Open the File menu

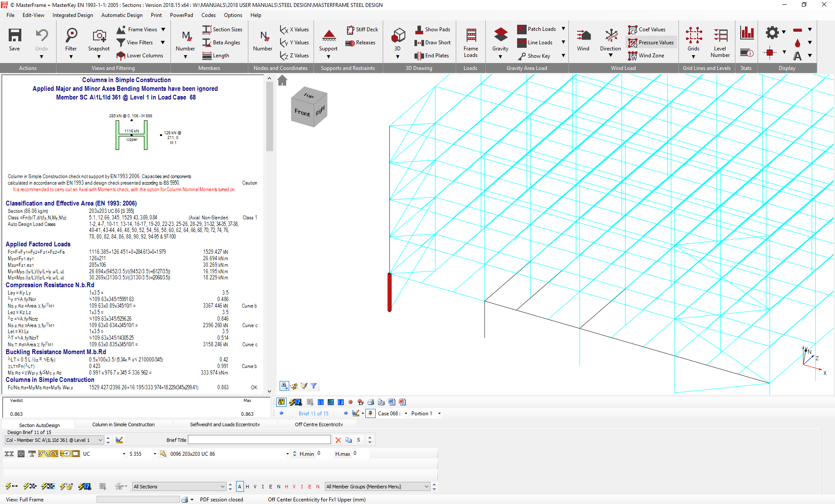[11, 15]
